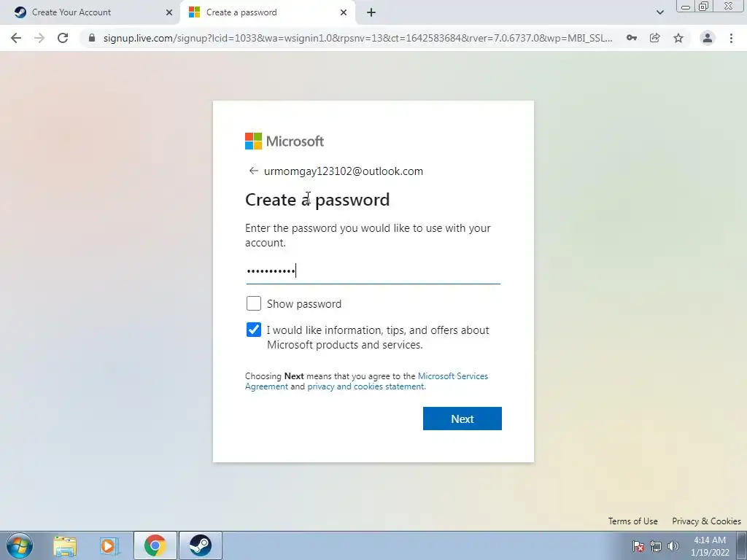The height and width of the screenshot is (560, 747).
Task: Close the Create a password tab
Action: point(344,12)
